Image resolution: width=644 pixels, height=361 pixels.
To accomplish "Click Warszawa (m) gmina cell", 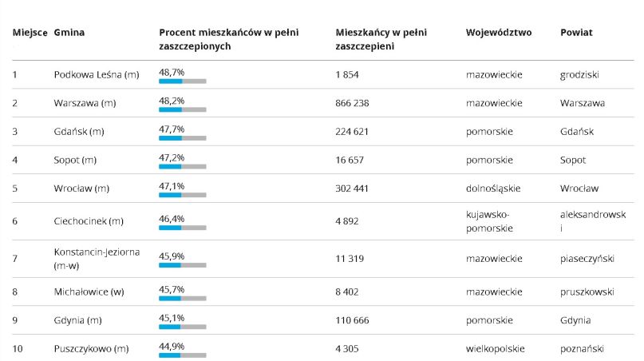I will coord(85,103).
